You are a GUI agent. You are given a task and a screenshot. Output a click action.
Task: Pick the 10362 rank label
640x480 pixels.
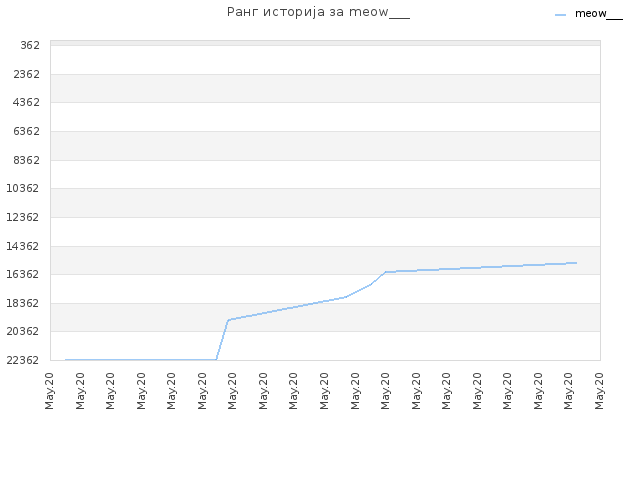click(23, 189)
